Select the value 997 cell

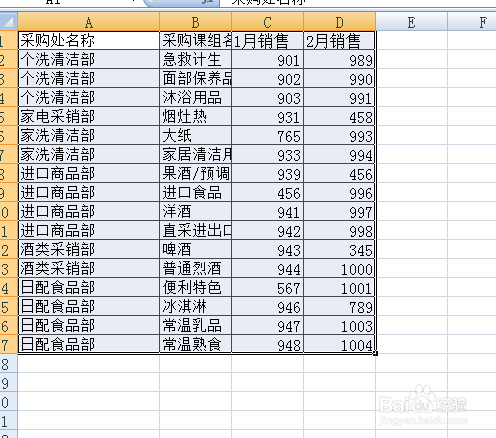coord(339,212)
